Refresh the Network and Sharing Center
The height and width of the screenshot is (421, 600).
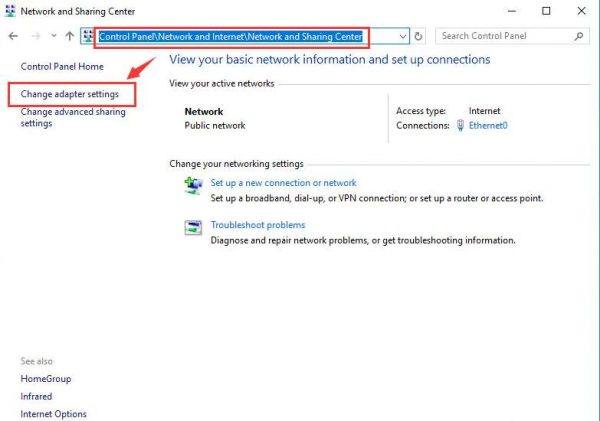click(x=418, y=36)
